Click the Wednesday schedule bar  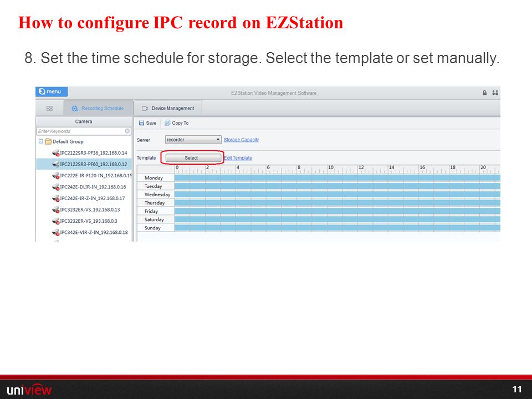pos(337,195)
